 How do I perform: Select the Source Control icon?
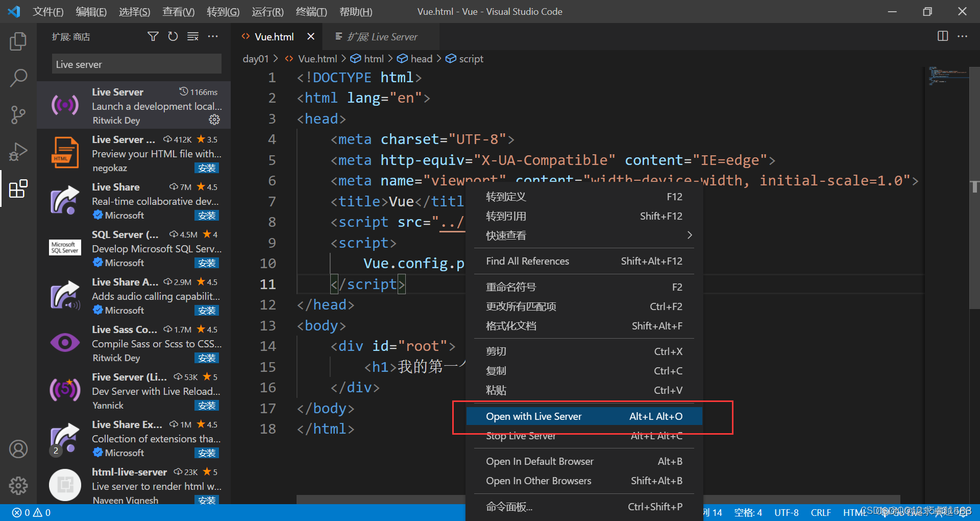tap(18, 114)
